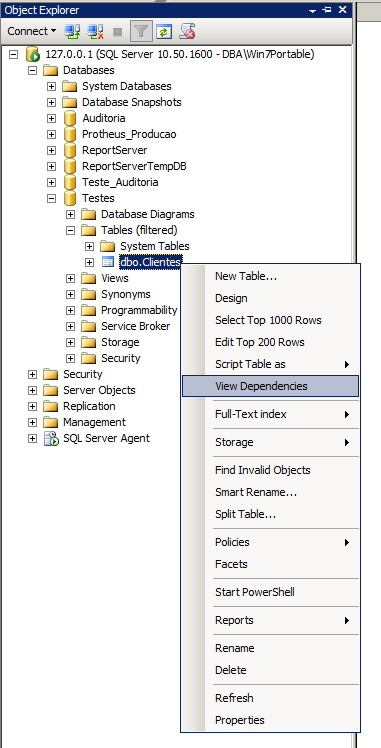Select Design in the context menu
The image size is (381, 748).
[x=270, y=298]
